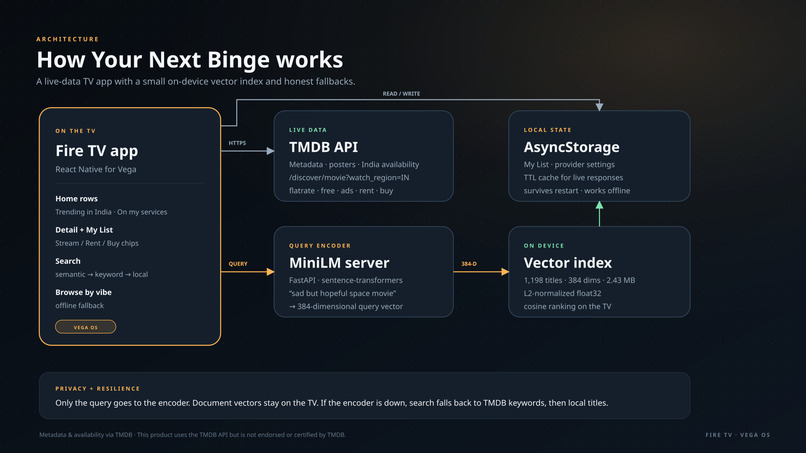Select the 'QUERY ENCODER' label
806x453 pixels.
[320, 246]
